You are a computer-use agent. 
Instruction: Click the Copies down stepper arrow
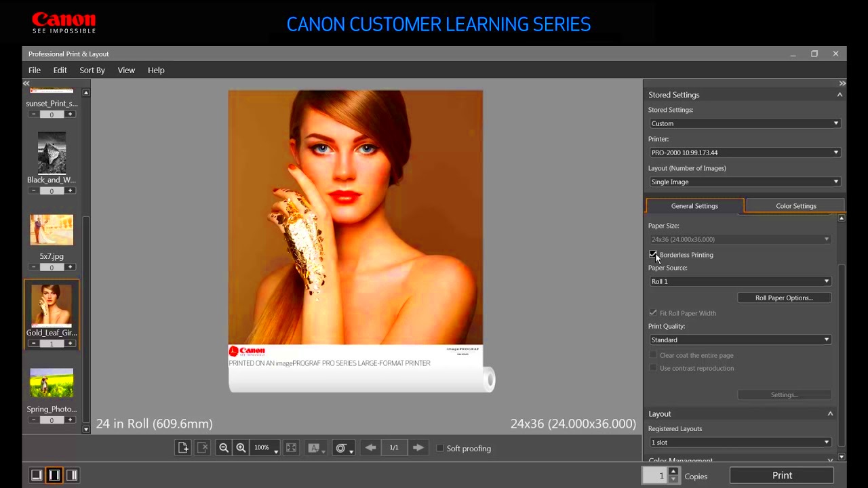click(673, 480)
